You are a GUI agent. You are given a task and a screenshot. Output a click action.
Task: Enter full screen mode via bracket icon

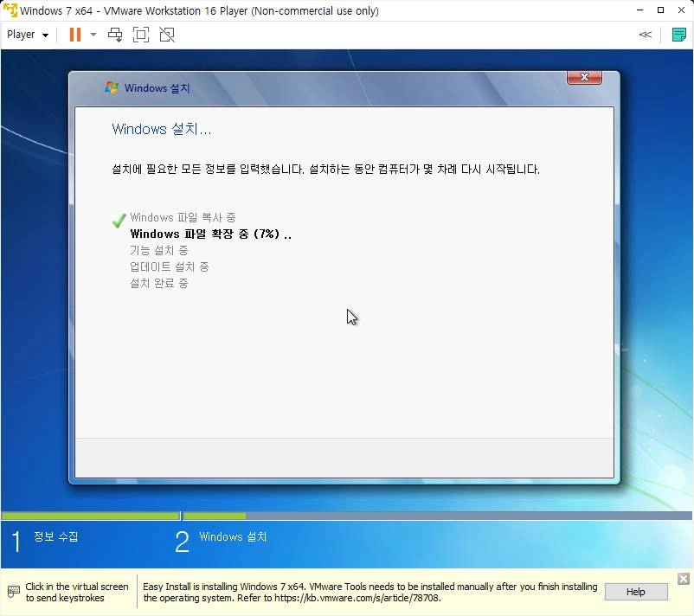(141, 35)
